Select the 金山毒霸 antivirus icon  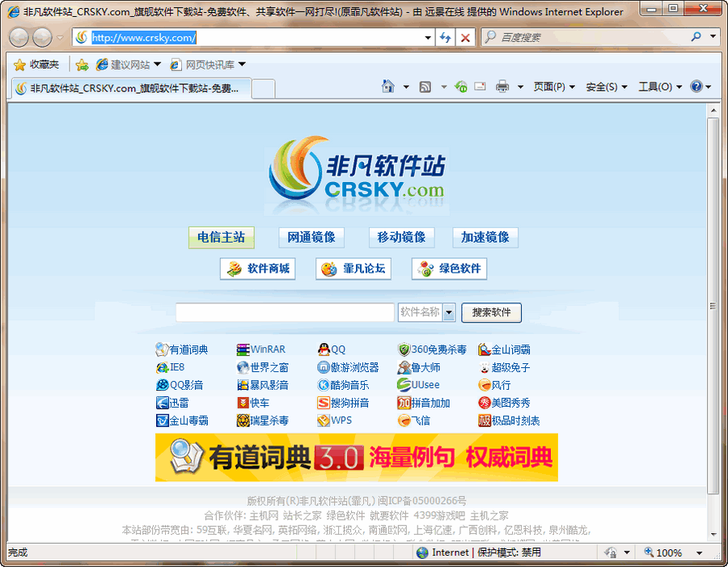163,421
